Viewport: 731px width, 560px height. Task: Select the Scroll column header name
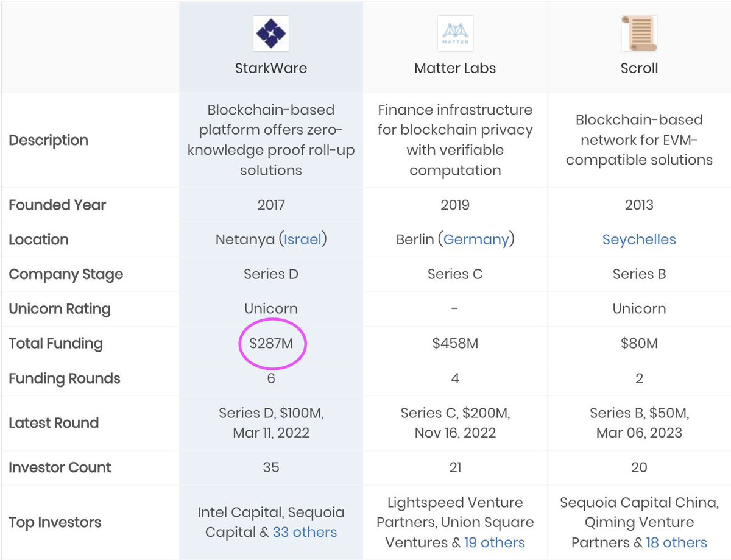[x=639, y=68]
